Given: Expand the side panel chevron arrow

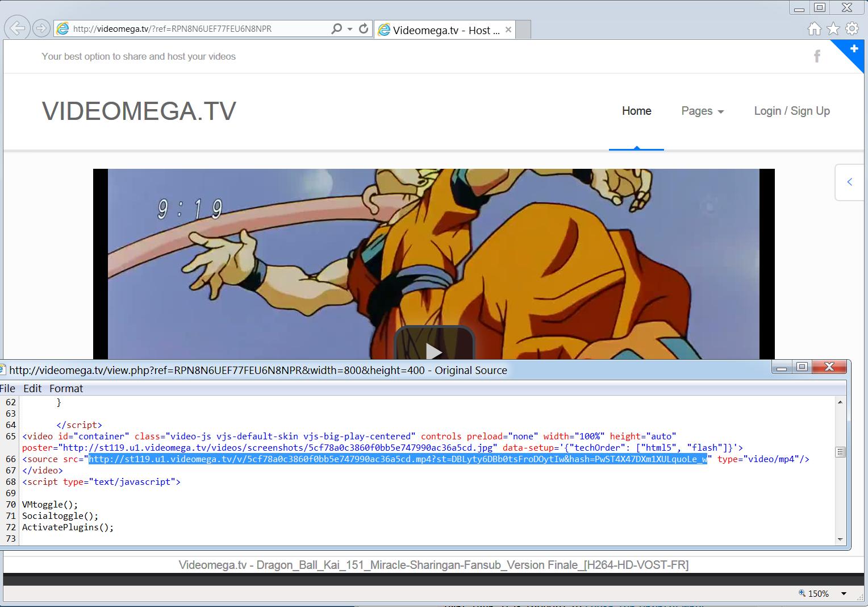Looking at the screenshot, I should coord(850,182).
